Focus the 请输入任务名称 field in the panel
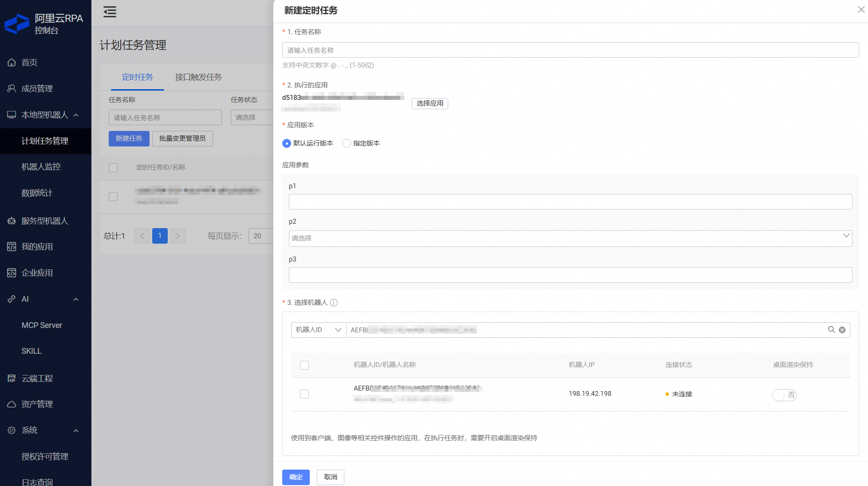The image size is (868, 486). (570, 50)
